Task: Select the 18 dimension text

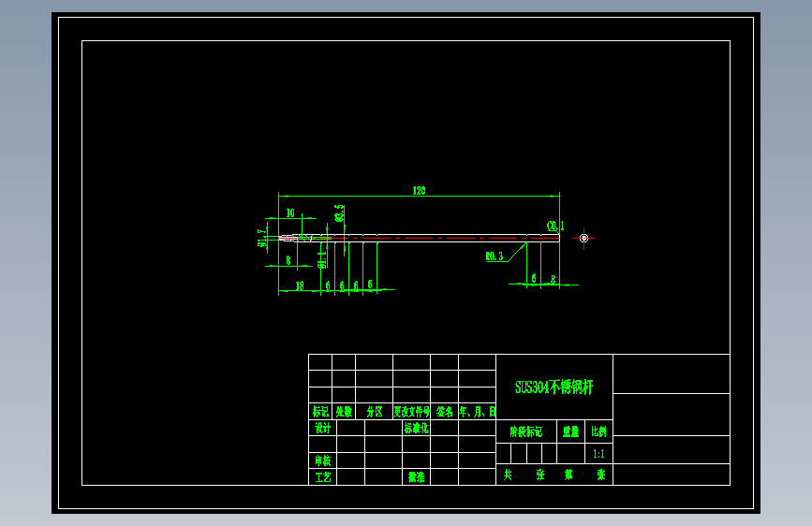Action: point(300,285)
